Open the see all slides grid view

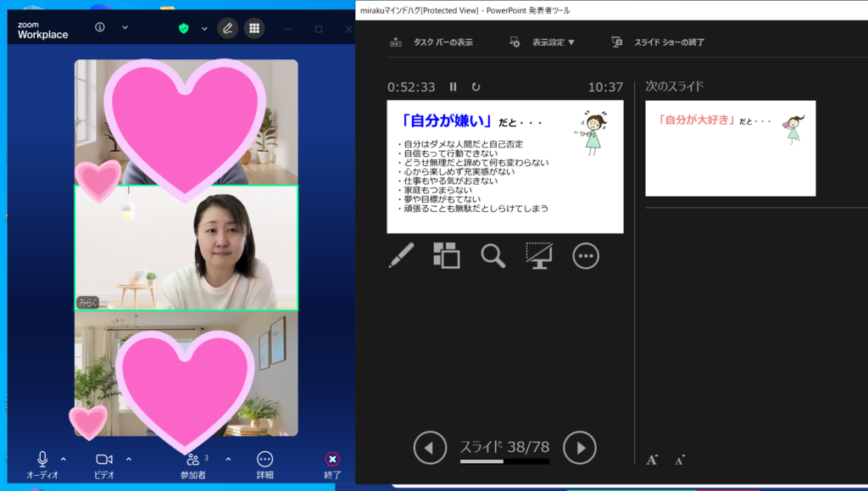(447, 255)
